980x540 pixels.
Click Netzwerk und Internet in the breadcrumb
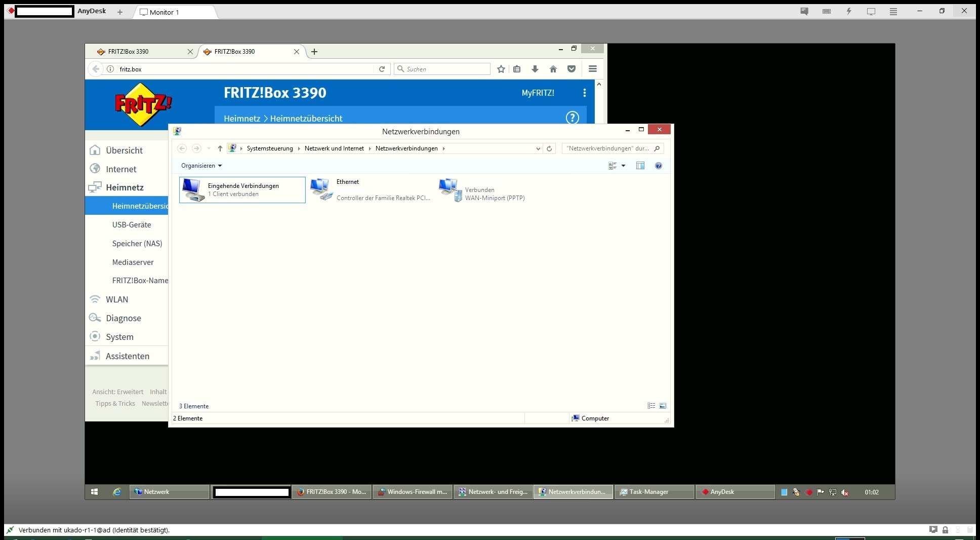click(x=334, y=148)
